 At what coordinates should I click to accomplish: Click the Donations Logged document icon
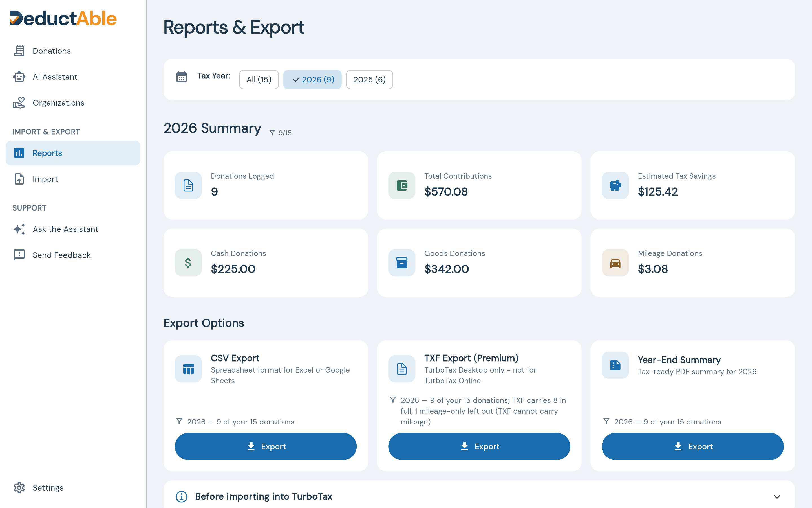pos(188,185)
